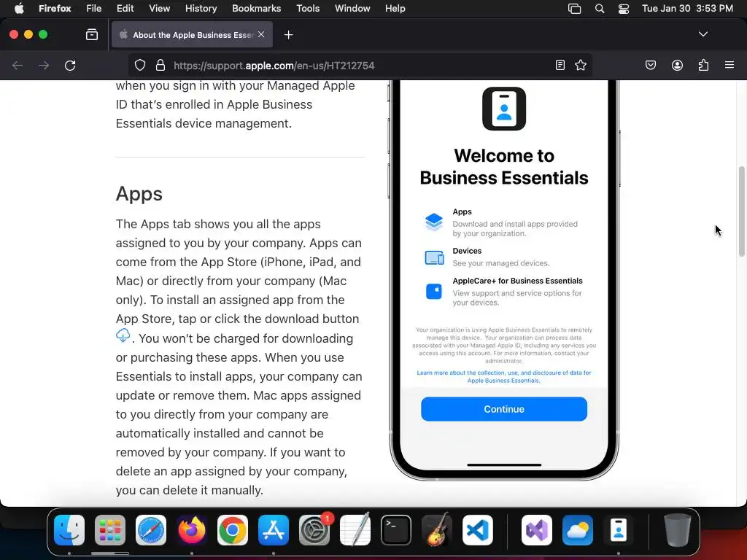Click the Welcome to Business Essentials title

pos(504,167)
